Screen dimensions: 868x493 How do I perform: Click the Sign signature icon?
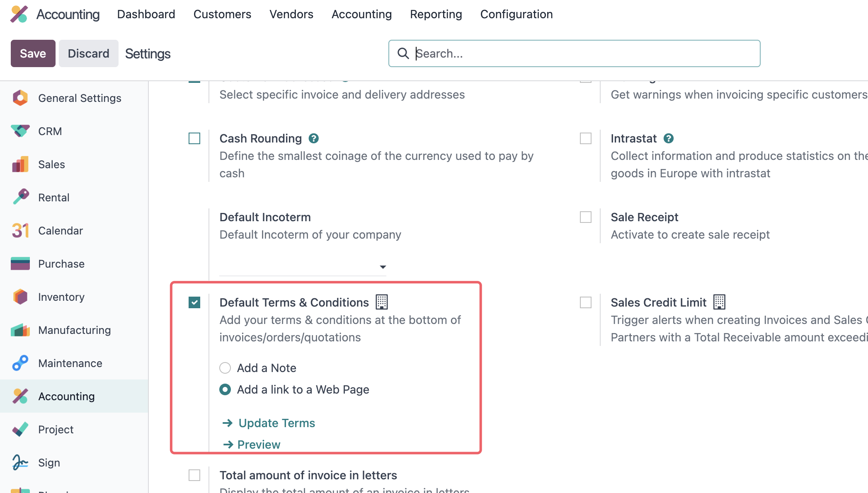tap(20, 462)
